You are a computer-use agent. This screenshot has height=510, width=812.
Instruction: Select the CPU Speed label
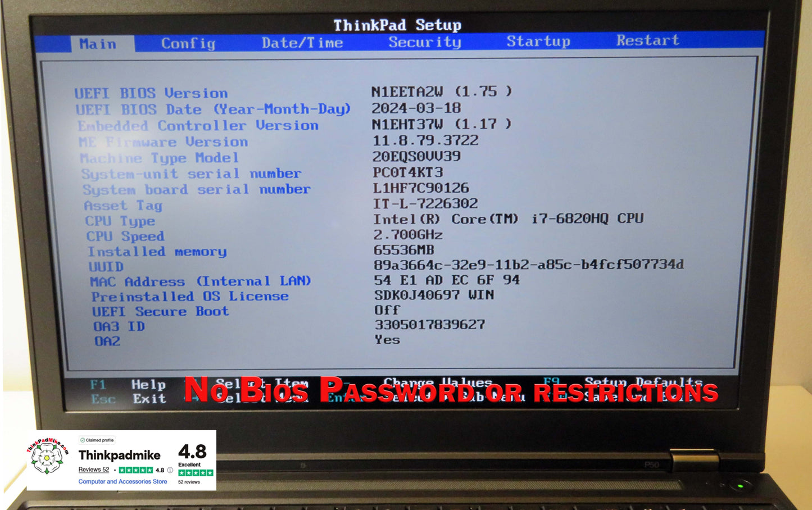click(125, 236)
